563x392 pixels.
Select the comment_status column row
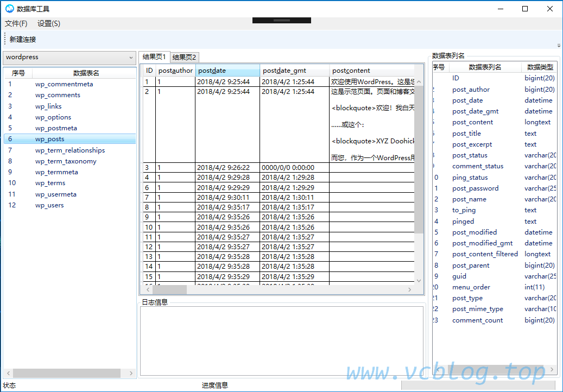click(x=495, y=166)
